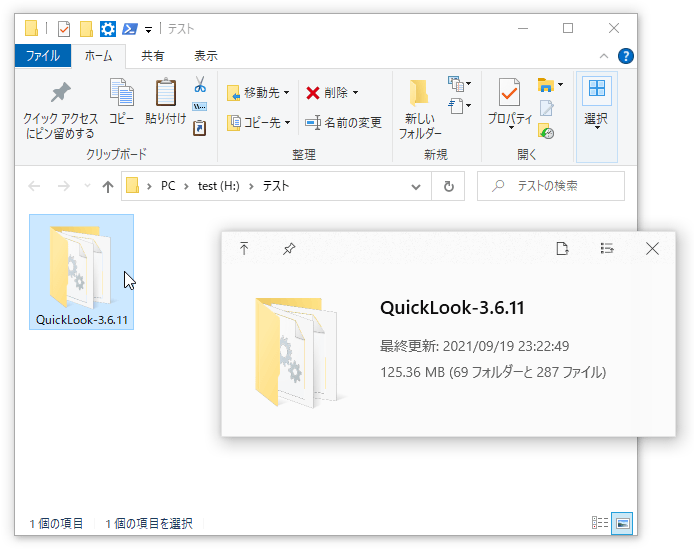The image size is (694, 550).
Task: Select the QuickLook-3.6.11 folder in Explorer
Action: [81, 272]
